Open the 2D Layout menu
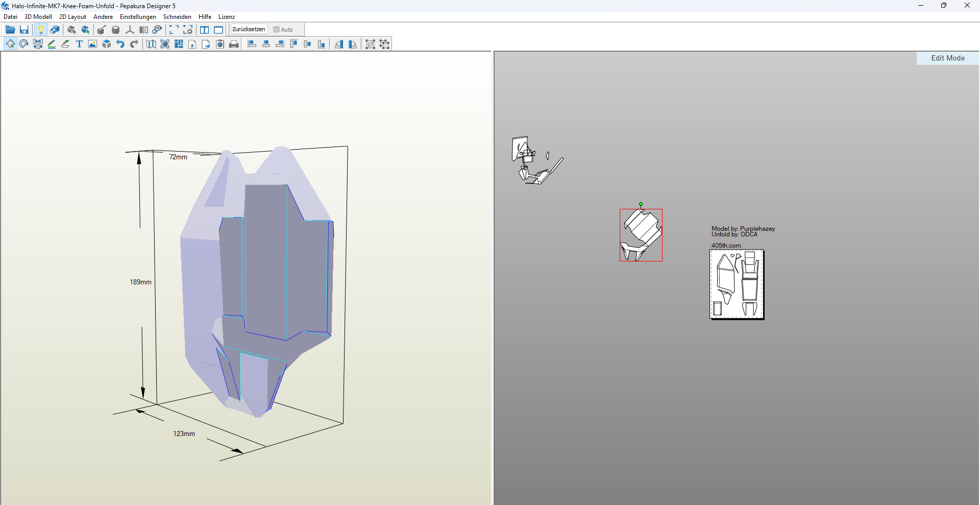 (72, 17)
